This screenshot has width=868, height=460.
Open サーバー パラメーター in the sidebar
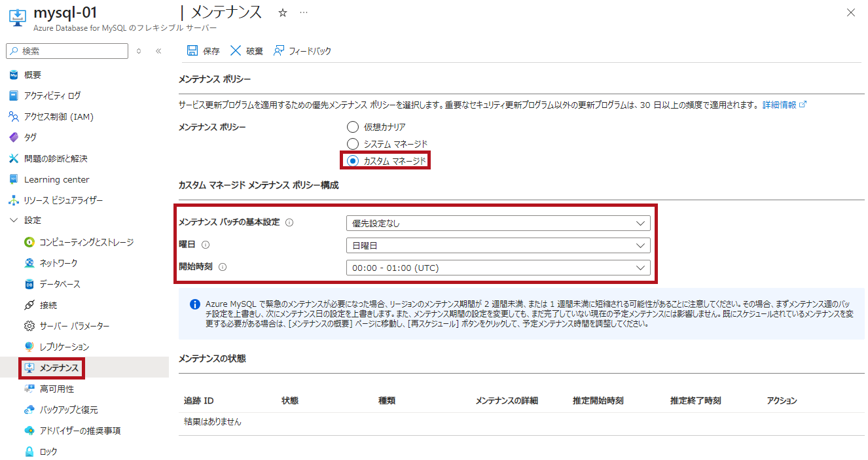coord(74,326)
